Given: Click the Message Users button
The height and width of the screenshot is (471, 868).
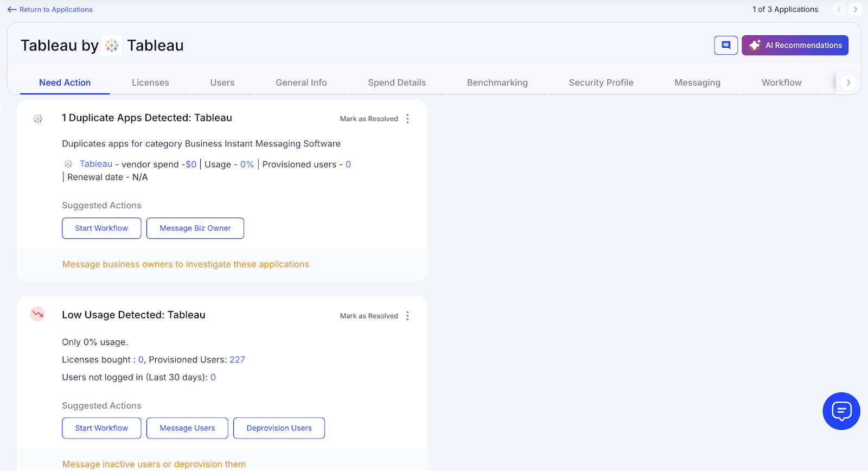Looking at the screenshot, I should coord(187,428).
